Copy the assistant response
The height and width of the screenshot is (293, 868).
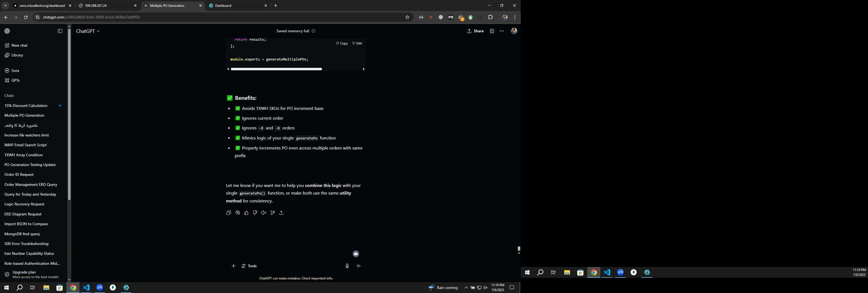pyautogui.click(x=228, y=213)
